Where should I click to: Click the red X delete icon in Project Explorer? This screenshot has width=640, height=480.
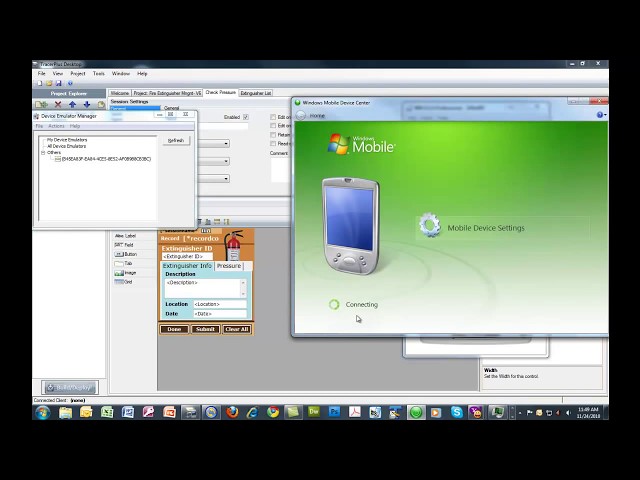click(58, 104)
